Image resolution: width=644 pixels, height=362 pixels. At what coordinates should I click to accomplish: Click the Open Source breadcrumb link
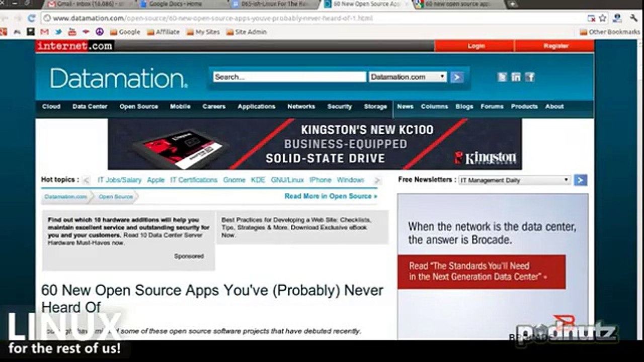click(116, 197)
